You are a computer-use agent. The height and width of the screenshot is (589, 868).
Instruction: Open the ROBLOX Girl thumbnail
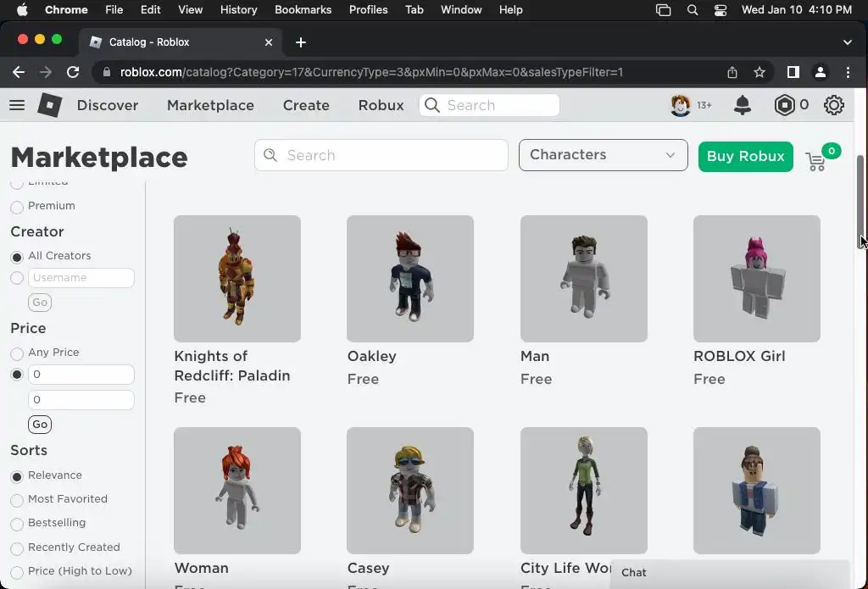coord(757,279)
